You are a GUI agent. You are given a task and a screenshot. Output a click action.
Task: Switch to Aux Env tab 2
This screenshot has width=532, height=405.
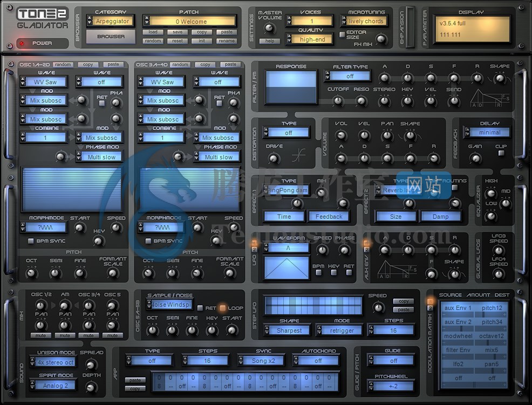pos(366,250)
